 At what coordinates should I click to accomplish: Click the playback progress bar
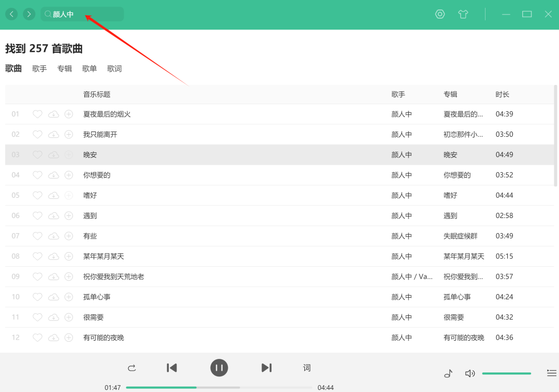coord(219,387)
